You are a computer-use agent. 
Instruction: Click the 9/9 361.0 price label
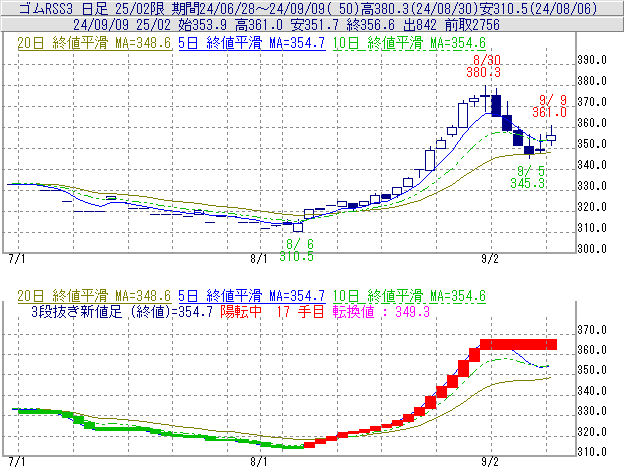click(550, 106)
